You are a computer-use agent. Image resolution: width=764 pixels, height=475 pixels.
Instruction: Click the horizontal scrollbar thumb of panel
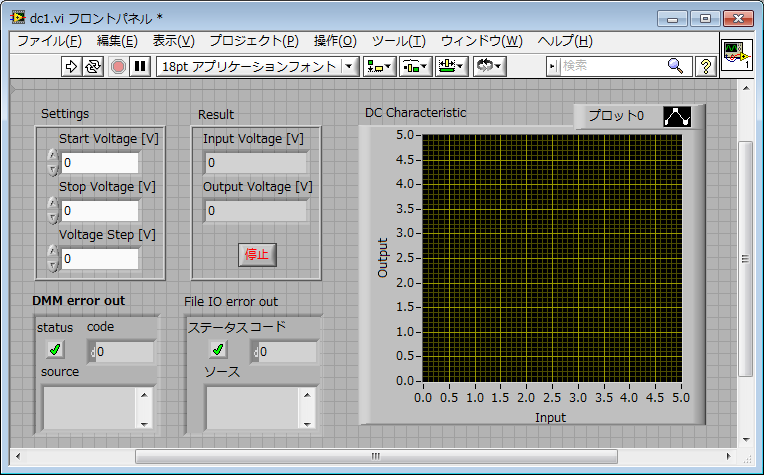click(376, 456)
